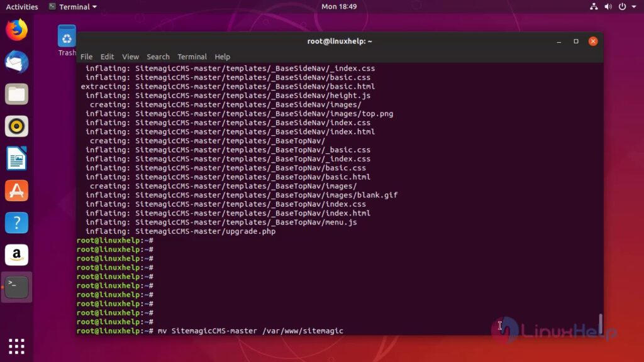The height and width of the screenshot is (362, 644).
Task: Open the clock showing Mon 18:49
Action: coord(339,6)
